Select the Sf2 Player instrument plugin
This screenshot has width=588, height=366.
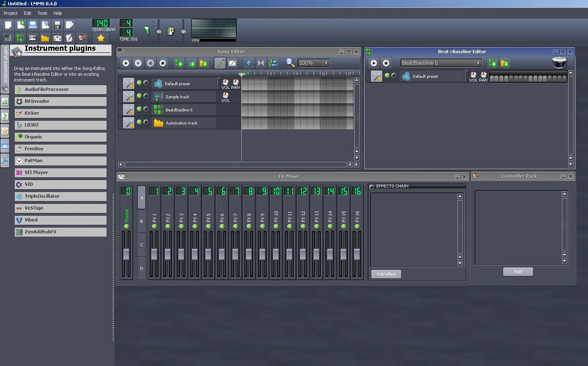pyautogui.click(x=61, y=173)
